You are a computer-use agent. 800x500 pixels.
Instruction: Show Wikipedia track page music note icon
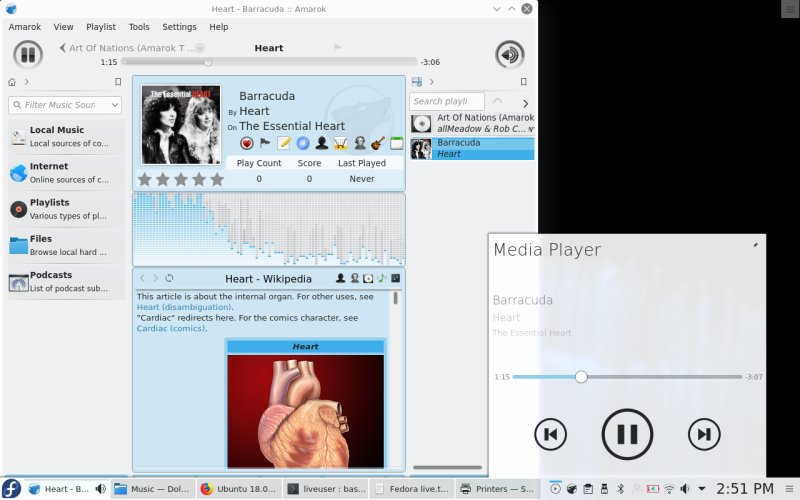(381, 278)
